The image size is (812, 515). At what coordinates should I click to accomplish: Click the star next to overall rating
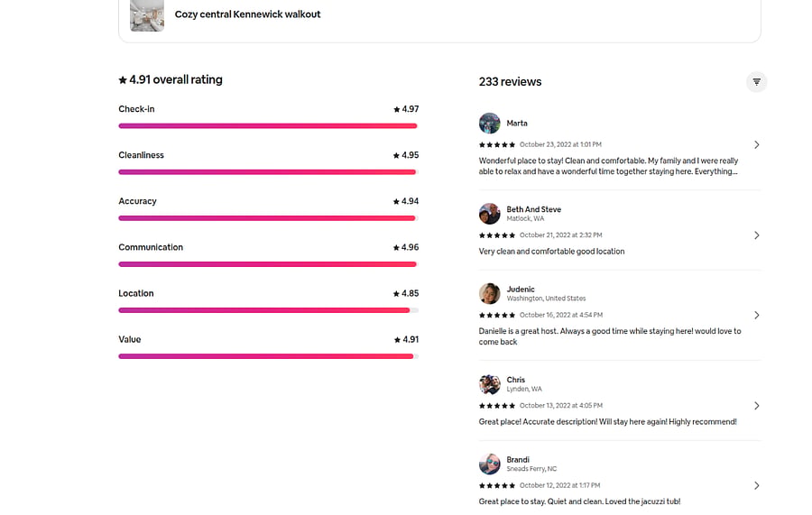pos(123,79)
